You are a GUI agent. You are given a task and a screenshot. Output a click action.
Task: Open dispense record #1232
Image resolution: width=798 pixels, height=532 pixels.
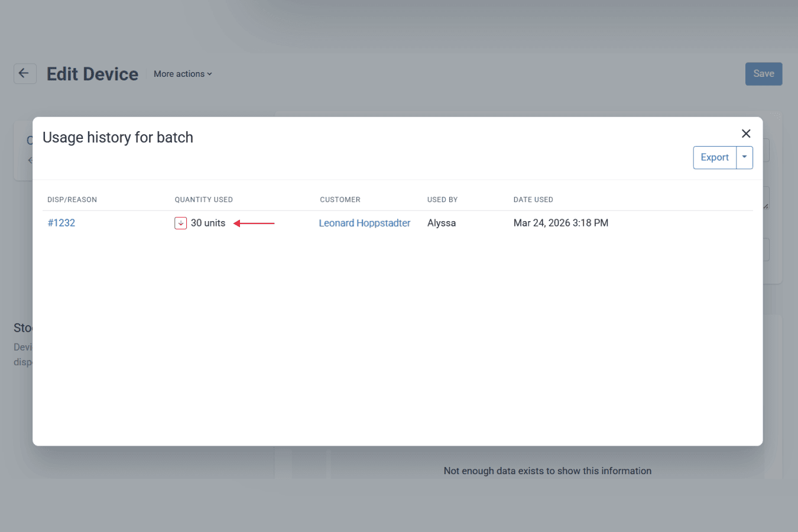[61, 223]
